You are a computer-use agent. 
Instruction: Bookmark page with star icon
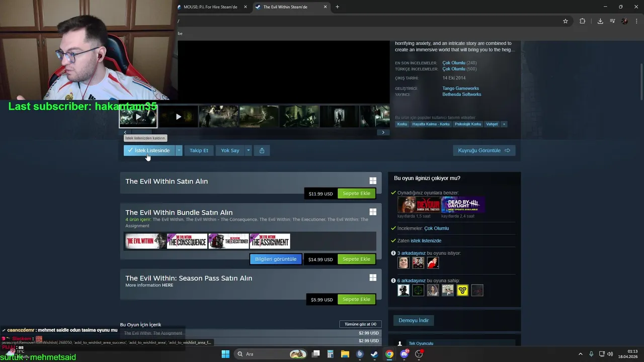click(566, 21)
